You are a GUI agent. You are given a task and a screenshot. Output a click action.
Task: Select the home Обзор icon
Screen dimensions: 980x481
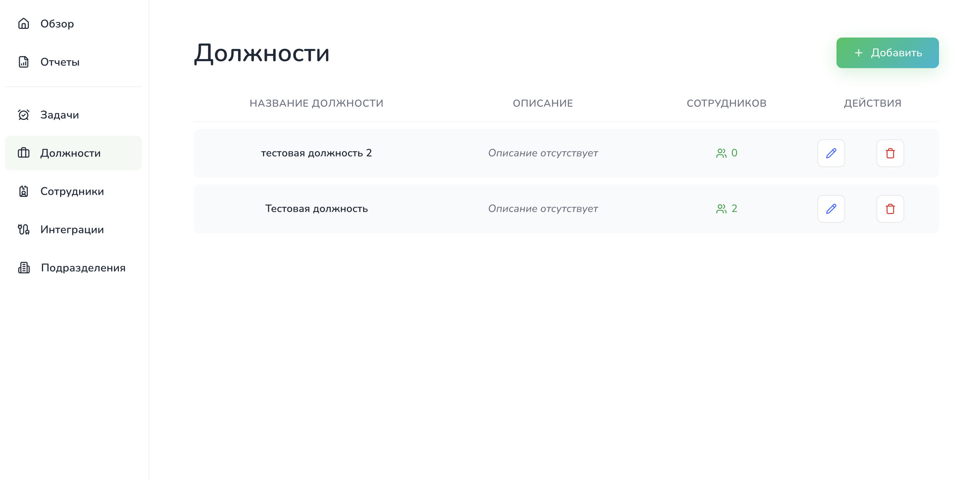coord(24,24)
